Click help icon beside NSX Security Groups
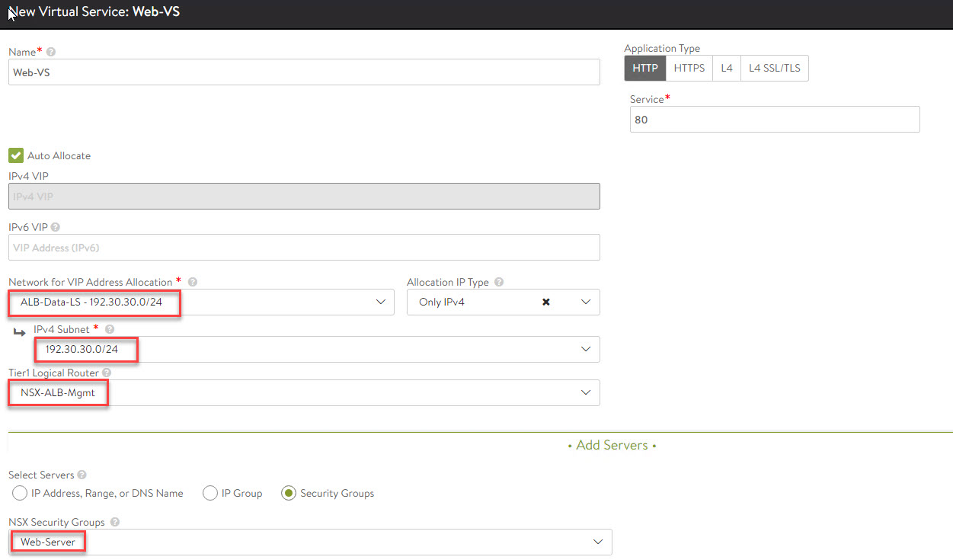Viewport: 953px width, 560px height. tap(115, 522)
